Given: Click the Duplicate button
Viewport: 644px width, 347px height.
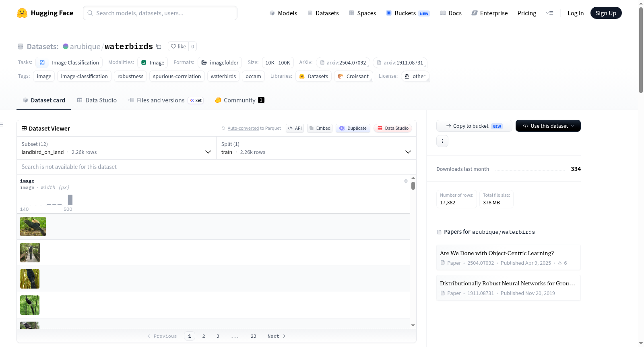Looking at the screenshot, I should (353, 128).
